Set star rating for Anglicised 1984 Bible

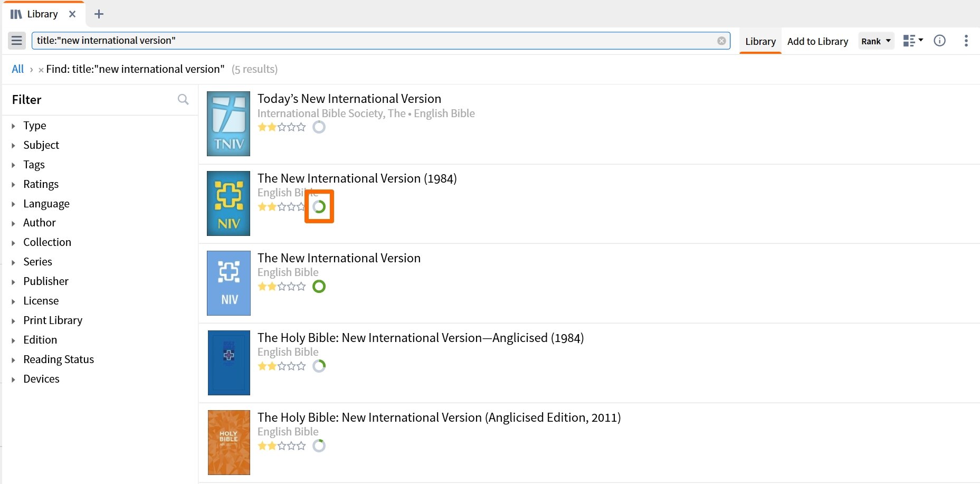point(281,366)
